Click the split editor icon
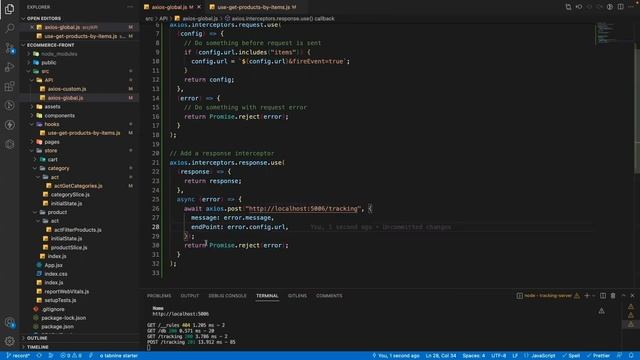This screenshot has width=640, height=360. pyautogui.click(x=620, y=7)
